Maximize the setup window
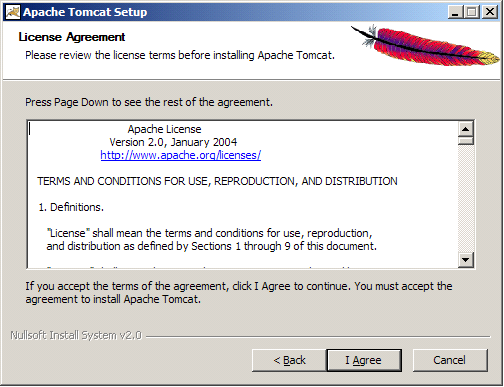 tap(472, 12)
